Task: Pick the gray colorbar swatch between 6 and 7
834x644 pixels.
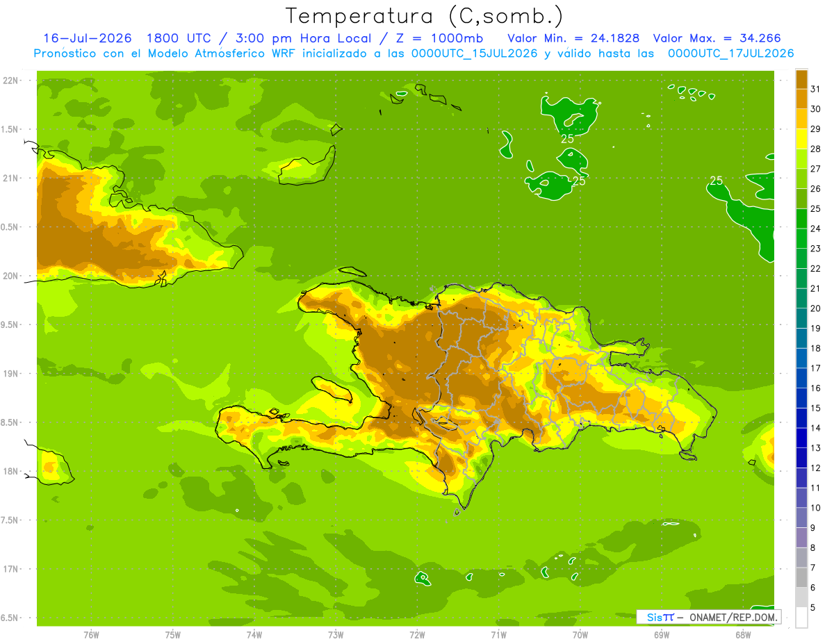Action: [801, 578]
